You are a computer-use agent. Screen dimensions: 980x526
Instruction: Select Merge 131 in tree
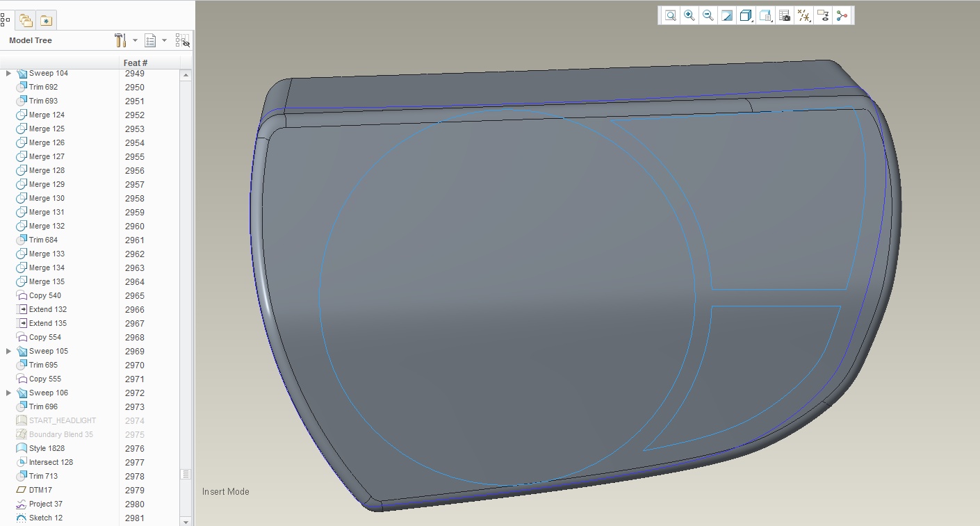coord(47,212)
